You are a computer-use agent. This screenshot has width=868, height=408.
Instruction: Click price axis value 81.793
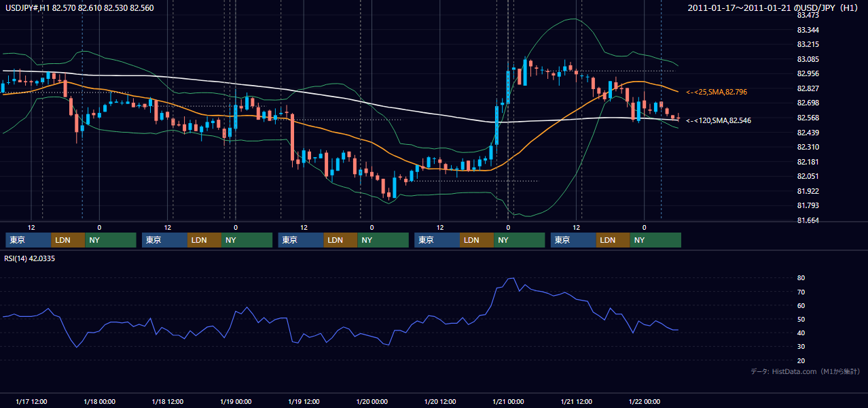[x=808, y=205]
